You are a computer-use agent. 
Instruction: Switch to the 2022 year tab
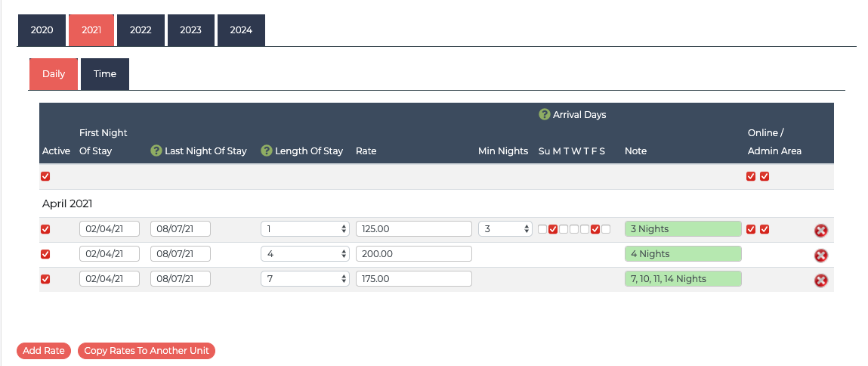(x=141, y=30)
